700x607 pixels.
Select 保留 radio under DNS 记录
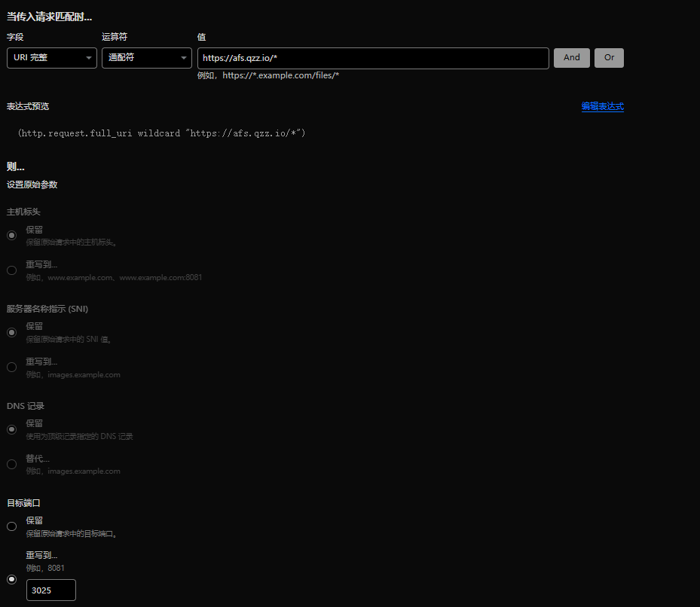pos(12,429)
